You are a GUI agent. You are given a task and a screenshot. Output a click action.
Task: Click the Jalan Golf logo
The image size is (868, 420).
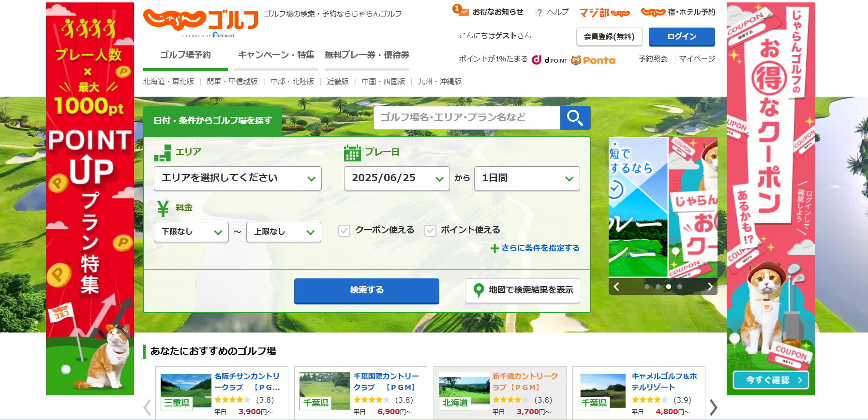coord(201,20)
